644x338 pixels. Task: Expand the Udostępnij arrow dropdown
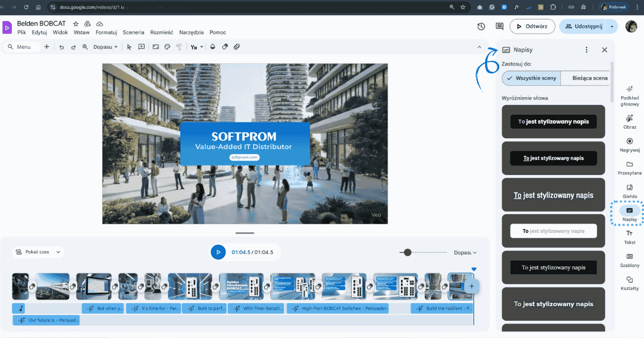(x=613, y=26)
